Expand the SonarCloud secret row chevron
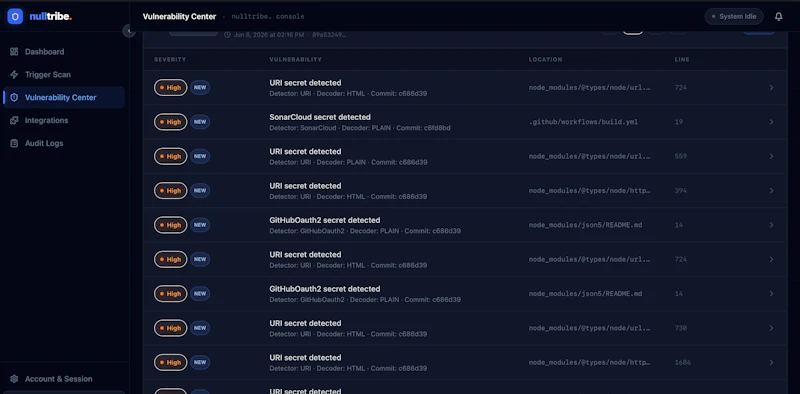The height and width of the screenshot is (394, 800). click(x=771, y=122)
